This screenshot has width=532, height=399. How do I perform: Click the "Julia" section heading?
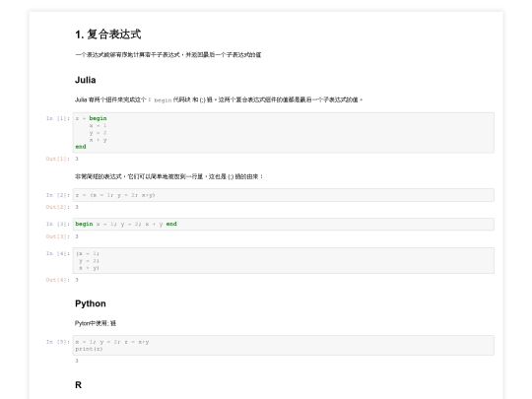(x=85, y=80)
